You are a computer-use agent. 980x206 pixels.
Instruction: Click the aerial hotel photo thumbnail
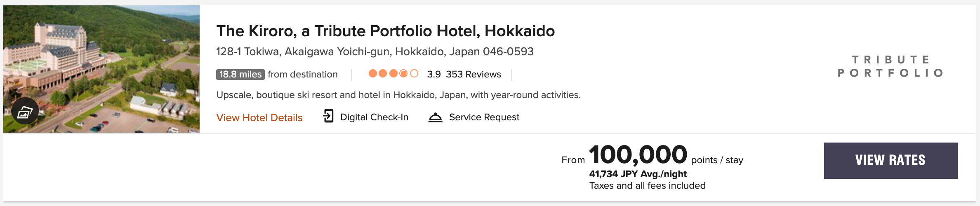[x=101, y=69]
